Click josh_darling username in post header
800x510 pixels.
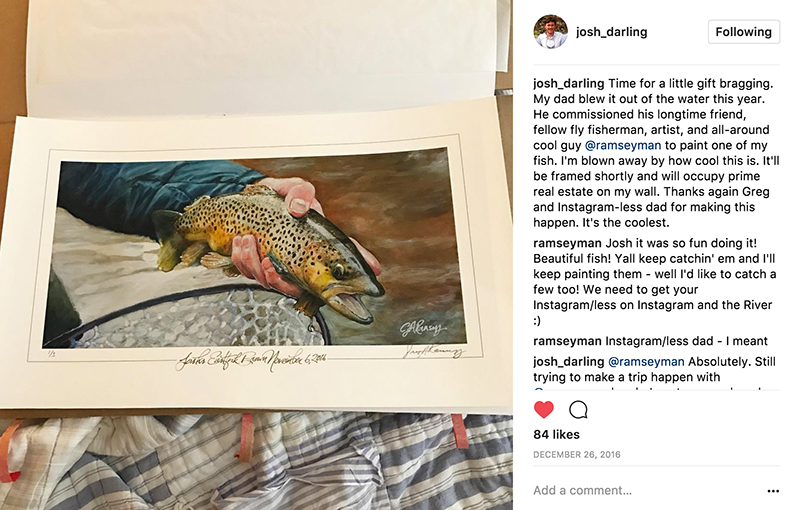tap(611, 32)
